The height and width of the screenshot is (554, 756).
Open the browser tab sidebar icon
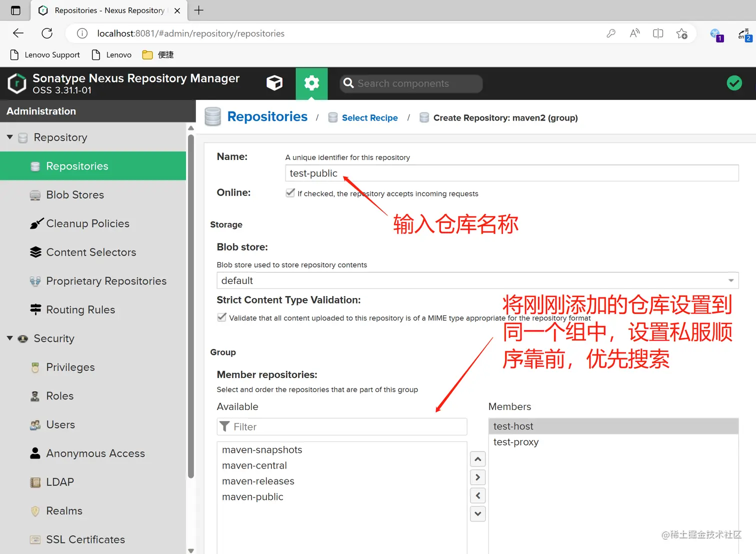point(15,10)
